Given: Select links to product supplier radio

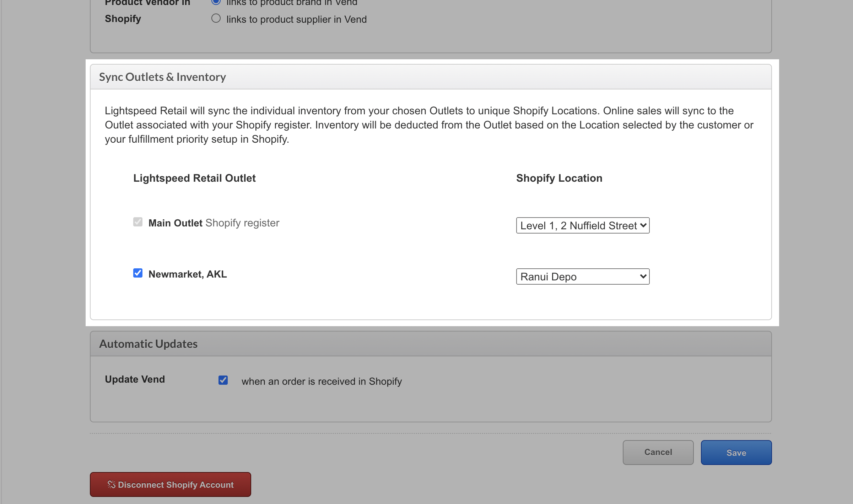Looking at the screenshot, I should [216, 18].
